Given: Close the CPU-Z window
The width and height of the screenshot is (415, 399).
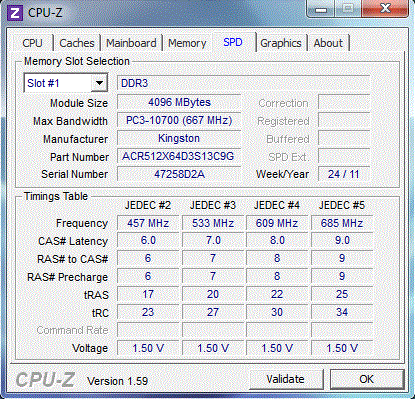Looking at the screenshot, I should (x=385, y=8).
